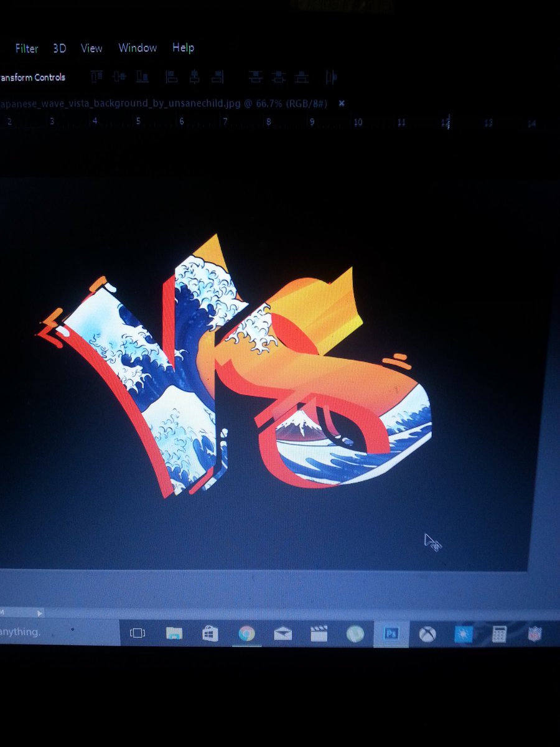The width and height of the screenshot is (560, 747).
Task: Open the Calculator taskbar icon
Action: [x=498, y=634]
